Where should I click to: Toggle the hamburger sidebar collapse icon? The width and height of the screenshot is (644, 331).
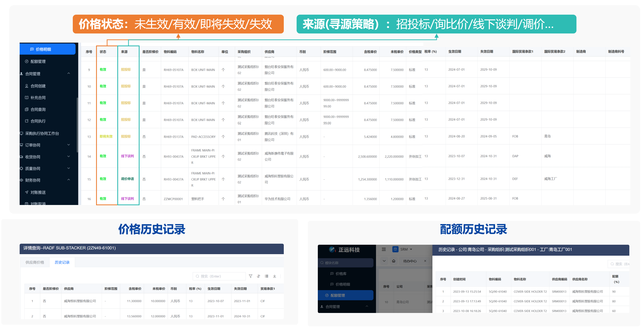(x=384, y=249)
